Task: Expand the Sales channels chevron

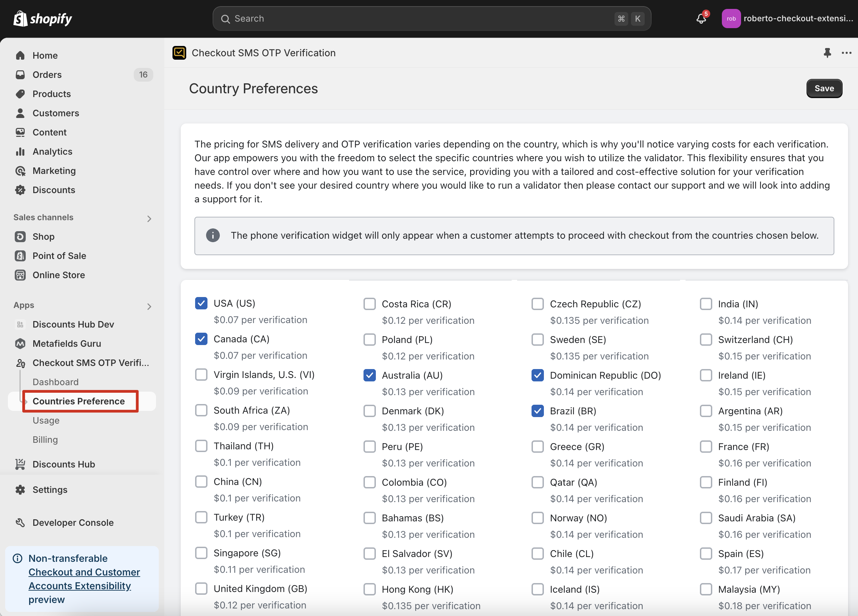Action: [x=149, y=218]
